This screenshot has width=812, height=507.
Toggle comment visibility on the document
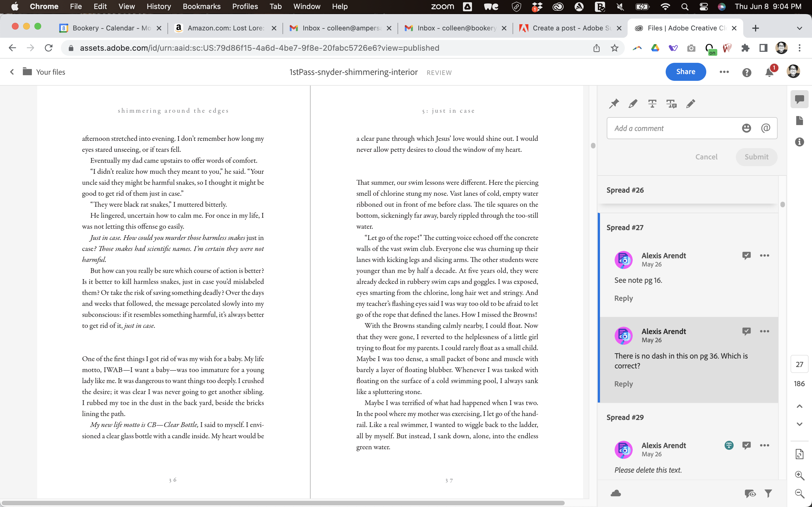tap(750, 493)
